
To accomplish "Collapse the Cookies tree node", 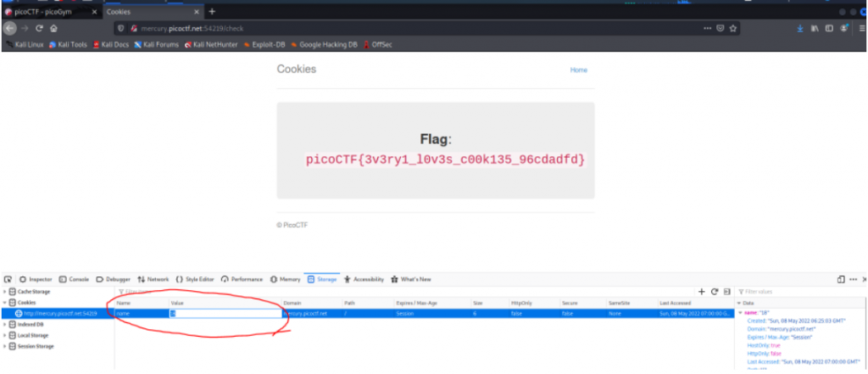I will [5, 303].
